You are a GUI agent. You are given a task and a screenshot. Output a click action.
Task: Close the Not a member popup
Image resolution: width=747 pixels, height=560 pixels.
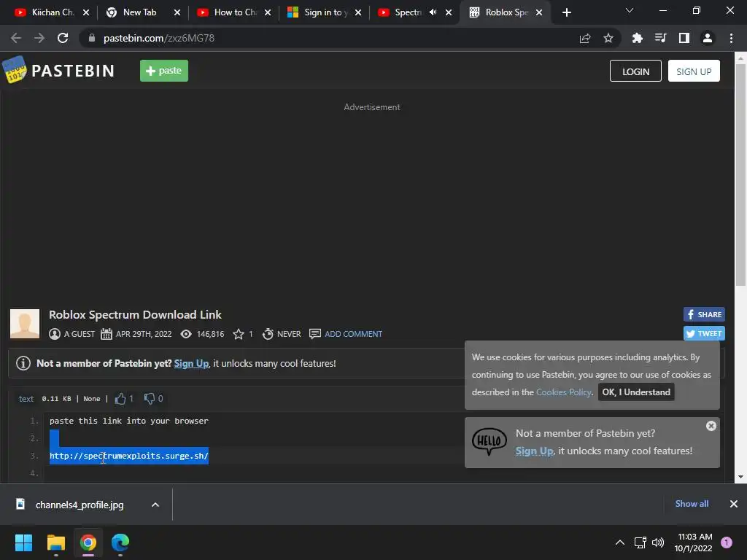711,426
